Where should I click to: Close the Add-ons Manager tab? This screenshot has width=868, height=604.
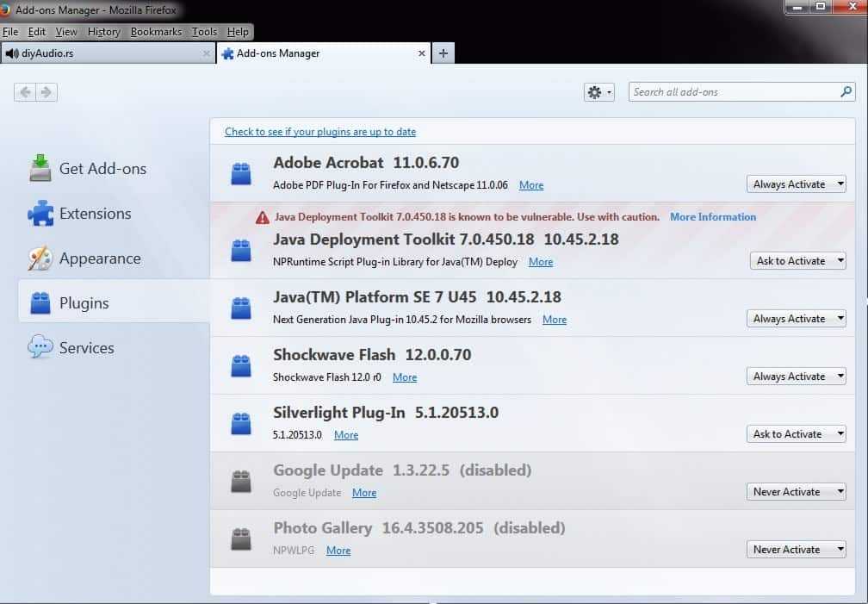pos(422,53)
